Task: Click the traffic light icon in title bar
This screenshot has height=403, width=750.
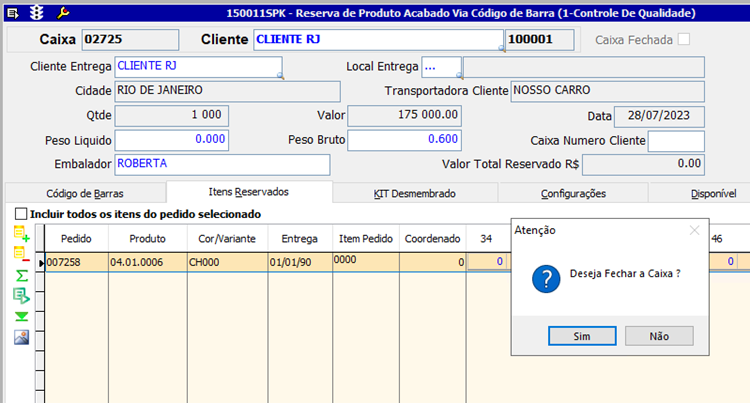Action: coord(38,14)
